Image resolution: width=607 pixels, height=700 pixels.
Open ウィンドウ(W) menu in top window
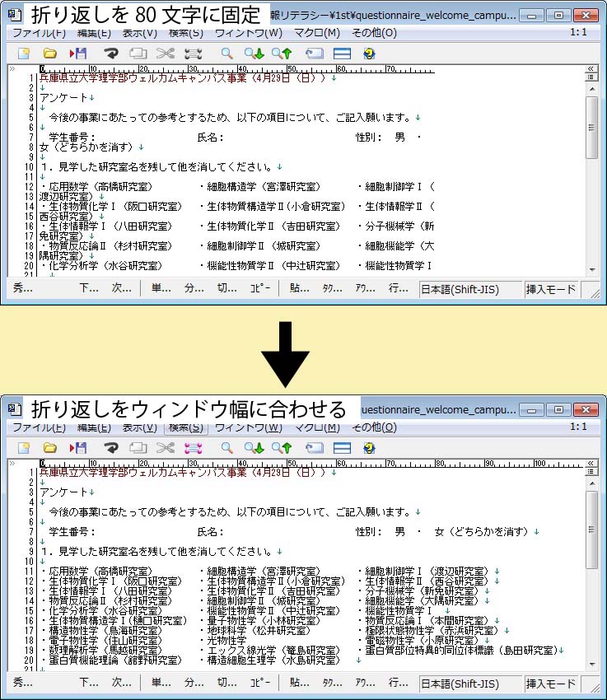tap(249, 33)
